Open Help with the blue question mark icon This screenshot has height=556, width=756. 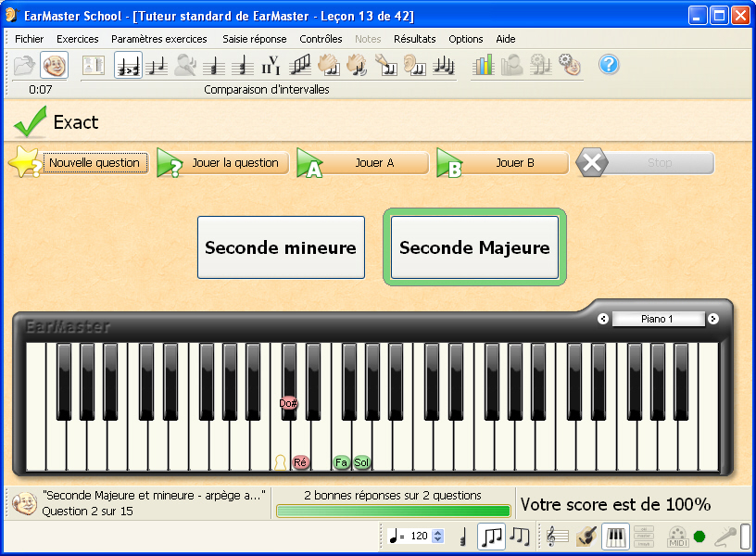click(x=609, y=65)
